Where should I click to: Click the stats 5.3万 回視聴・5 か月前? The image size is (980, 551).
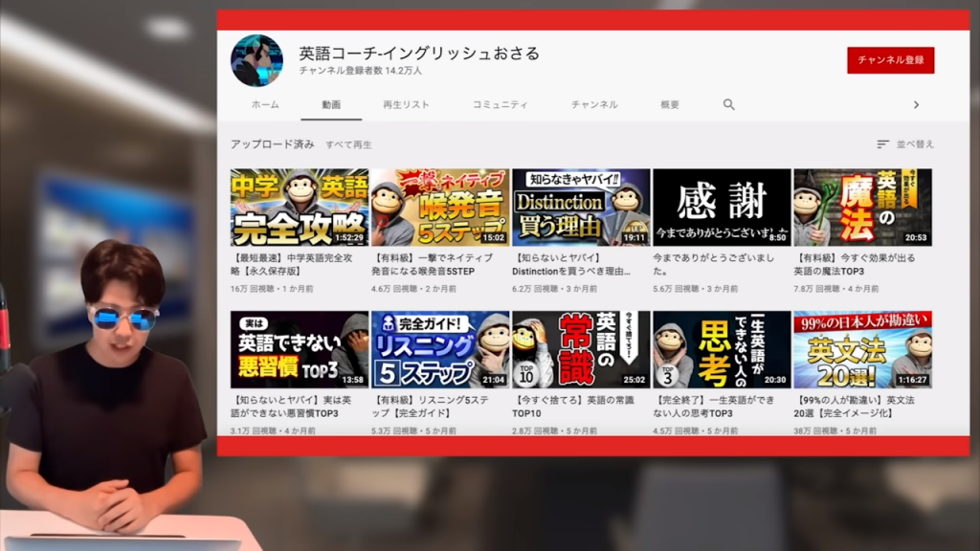pyautogui.click(x=413, y=430)
